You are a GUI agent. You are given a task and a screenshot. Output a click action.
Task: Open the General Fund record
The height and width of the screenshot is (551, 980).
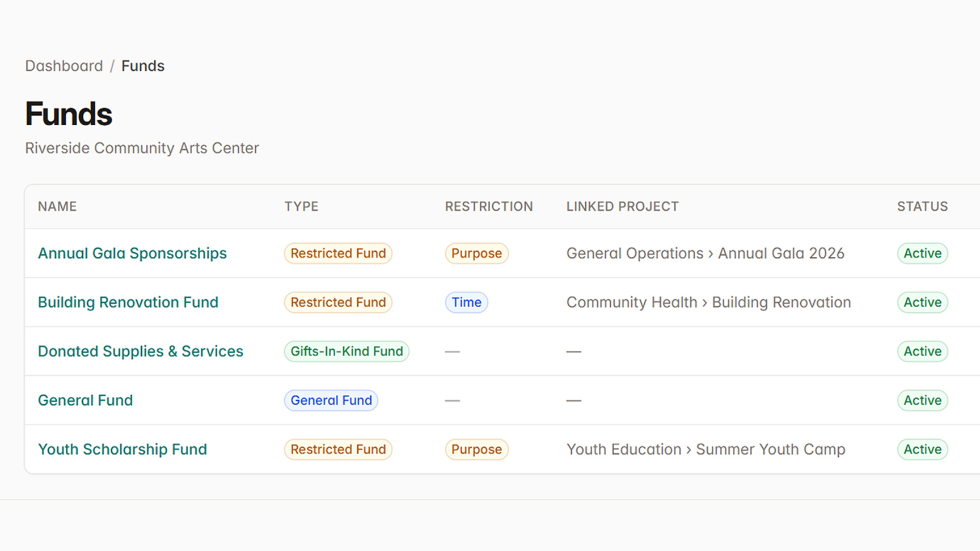pos(85,400)
